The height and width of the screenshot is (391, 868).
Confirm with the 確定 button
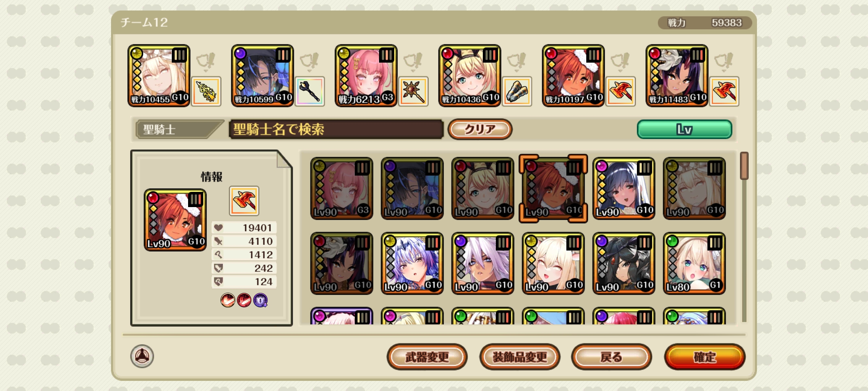[x=705, y=357]
